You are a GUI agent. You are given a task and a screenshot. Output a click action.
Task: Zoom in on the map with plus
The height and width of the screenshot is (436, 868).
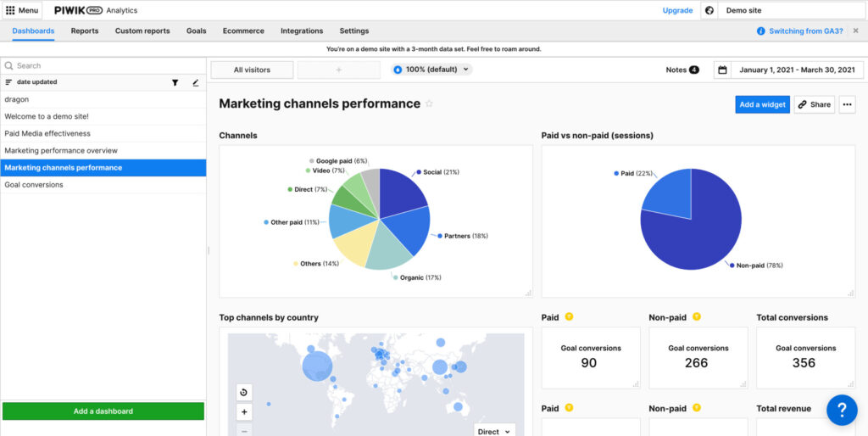[244, 412]
